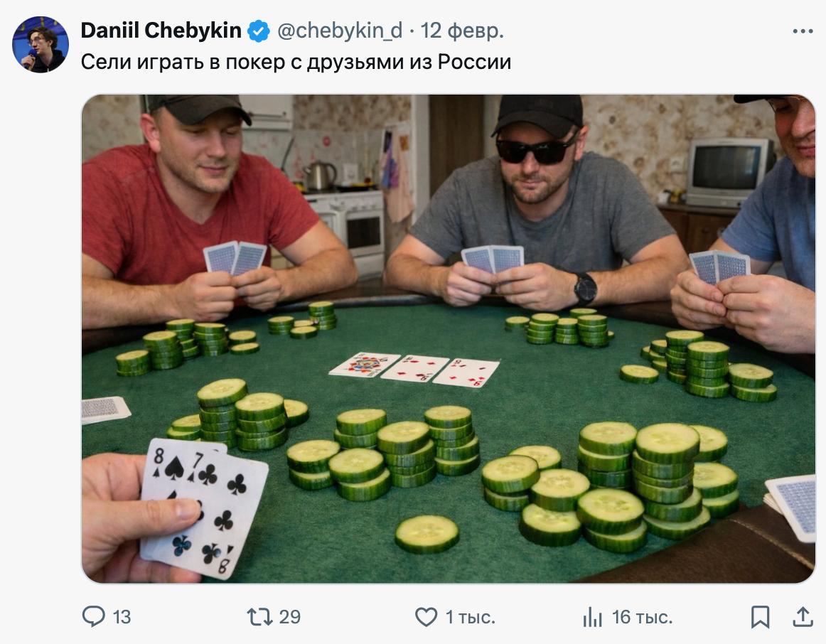Click the repost count 29
This screenshot has width=826, height=644.
pyautogui.click(x=290, y=617)
